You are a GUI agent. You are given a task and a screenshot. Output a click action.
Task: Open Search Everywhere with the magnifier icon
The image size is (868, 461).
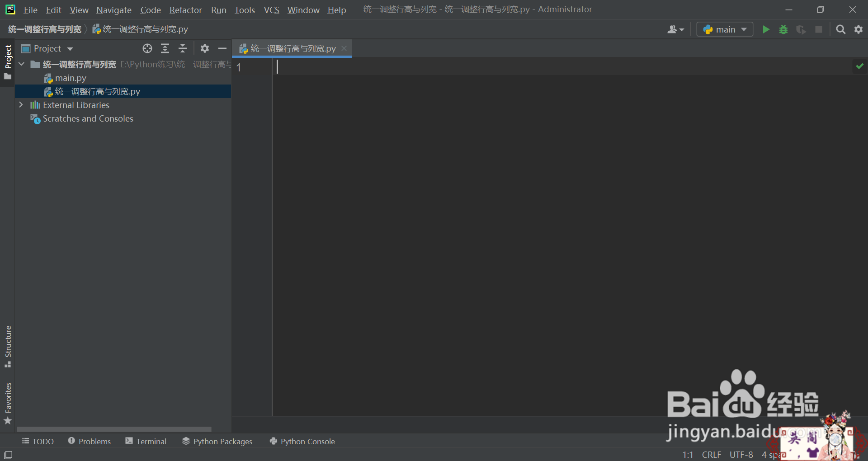click(x=841, y=29)
